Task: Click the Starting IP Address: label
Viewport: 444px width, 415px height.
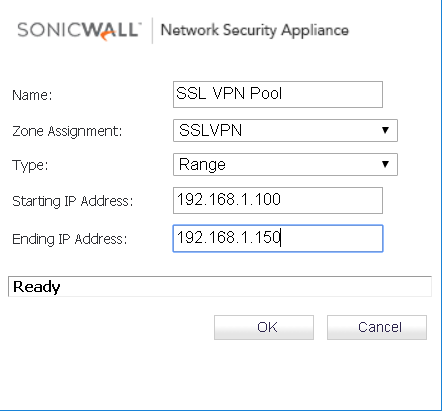Action: coord(72,201)
